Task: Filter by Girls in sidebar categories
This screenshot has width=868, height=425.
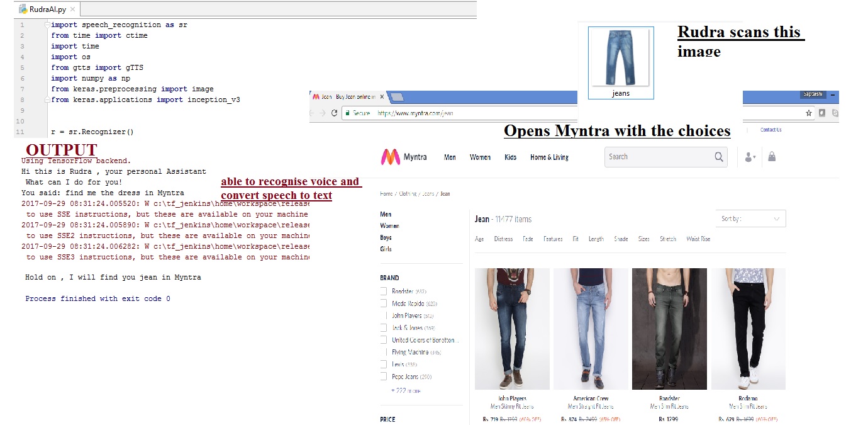Action: coord(386,249)
